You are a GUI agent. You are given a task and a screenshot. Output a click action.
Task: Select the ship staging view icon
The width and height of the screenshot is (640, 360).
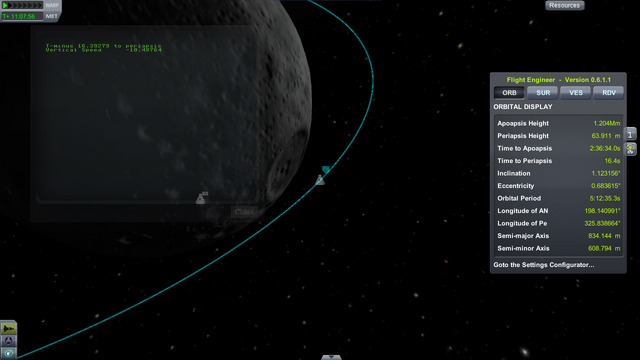(x=9, y=328)
